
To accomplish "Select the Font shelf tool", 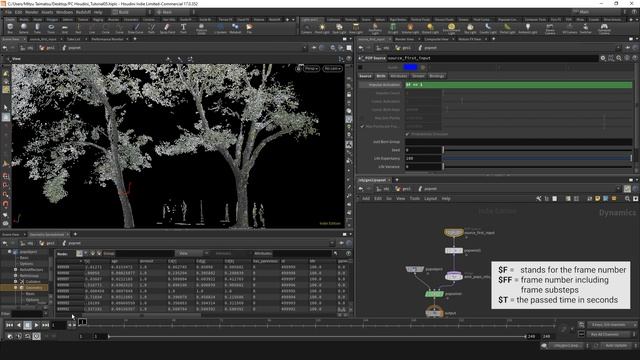I will [183, 28].
